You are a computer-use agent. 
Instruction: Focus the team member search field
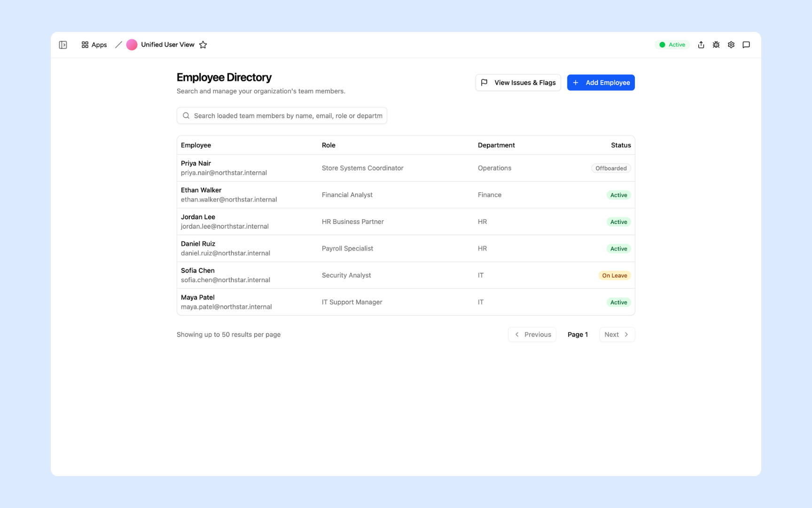pos(282,116)
